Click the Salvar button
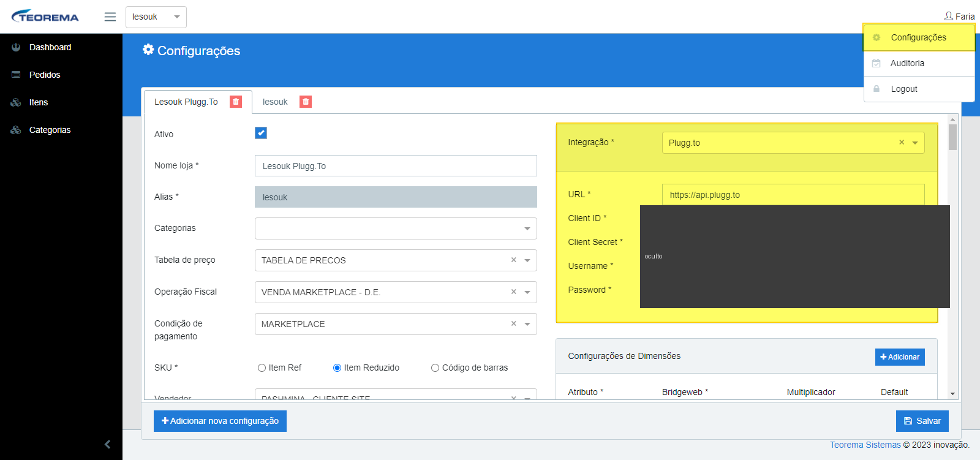Image resolution: width=980 pixels, height=460 pixels. (922, 421)
